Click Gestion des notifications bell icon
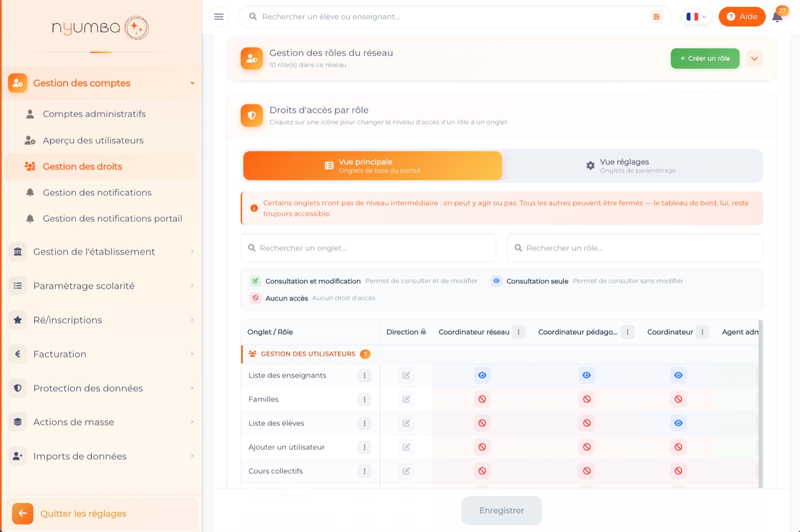Screen dimensions: 800x532 coord(30,192)
